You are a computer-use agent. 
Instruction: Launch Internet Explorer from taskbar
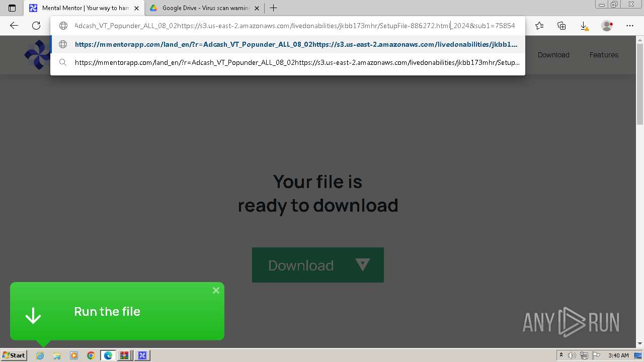(x=40, y=355)
